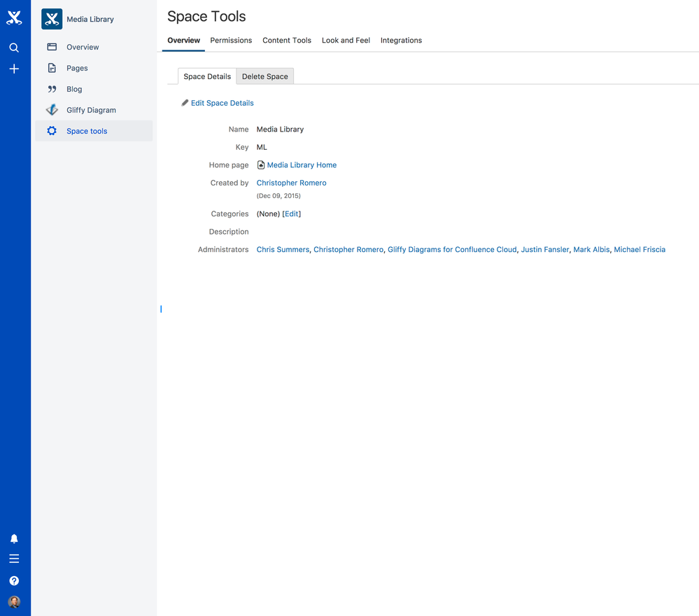Click the space key value ML
The height and width of the screenshot is (616, 699).
262,147
